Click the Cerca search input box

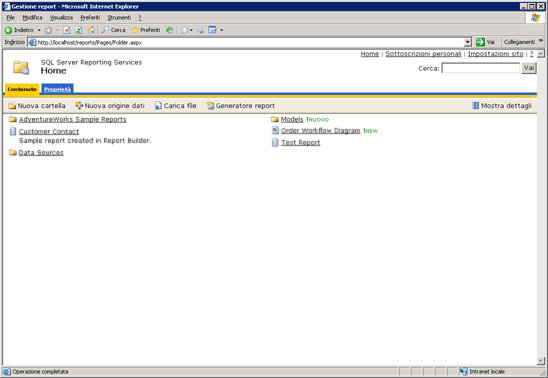pos(481,68)
